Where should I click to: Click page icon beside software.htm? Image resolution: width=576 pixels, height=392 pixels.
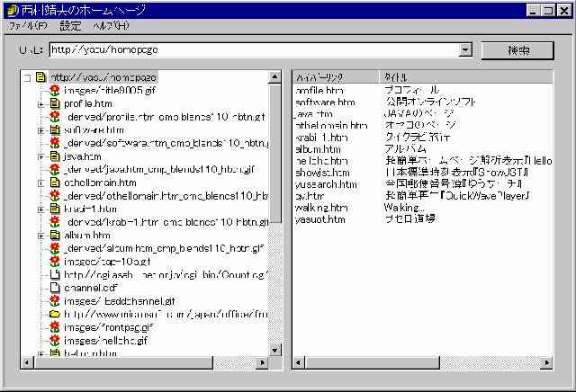55,130
